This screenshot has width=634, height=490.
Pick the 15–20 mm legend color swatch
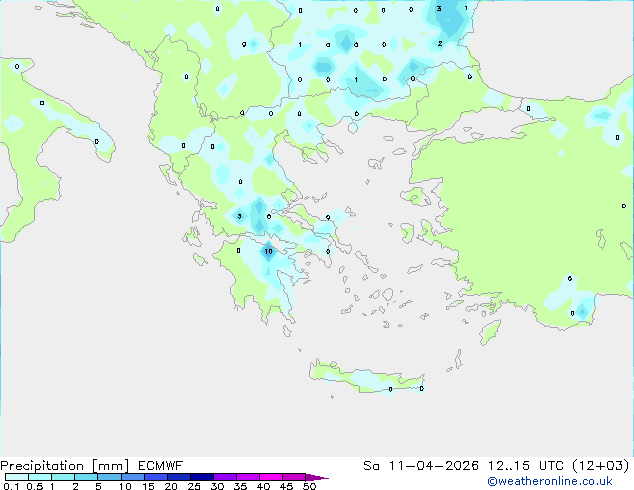tap(155, 477)
